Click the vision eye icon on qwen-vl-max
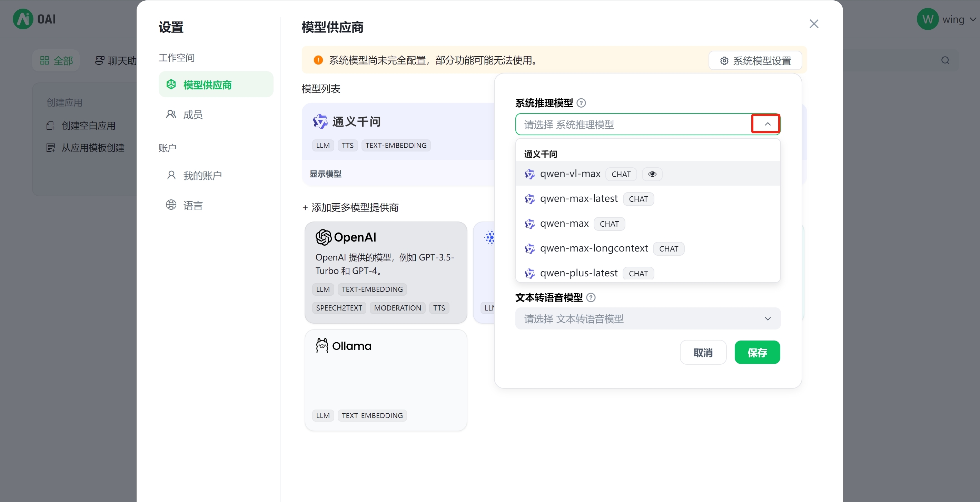Screen dimensions: 980x502 pyautogui.click(x=652, y=174)
